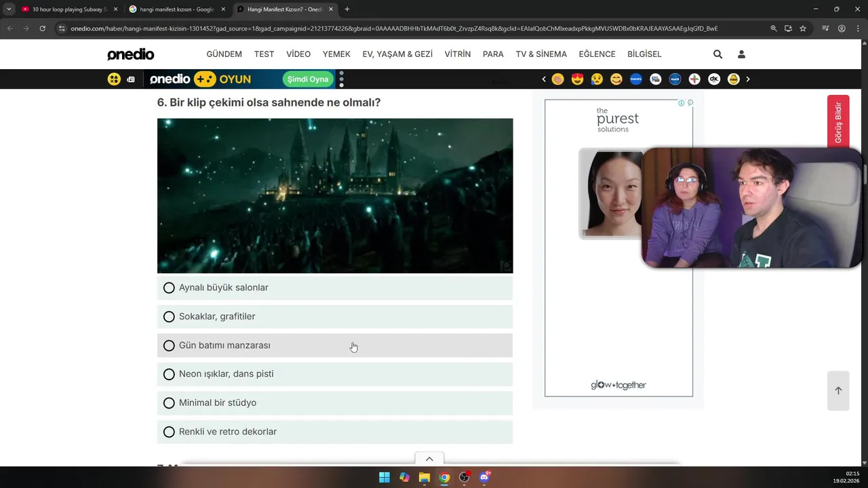Click the taskbar clock and date
This screenshot has width=868, height=488.
pyautogui.click(x=848, y=477)
